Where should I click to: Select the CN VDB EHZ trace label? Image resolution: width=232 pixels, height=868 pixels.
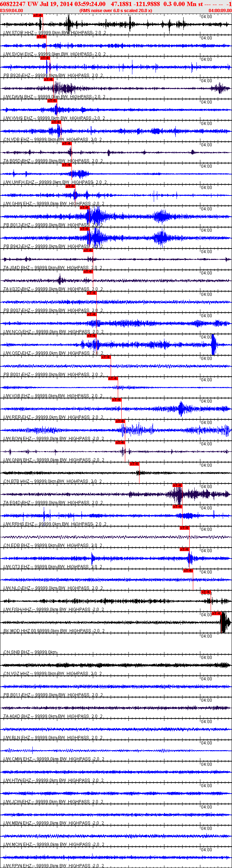coord(53,140)
